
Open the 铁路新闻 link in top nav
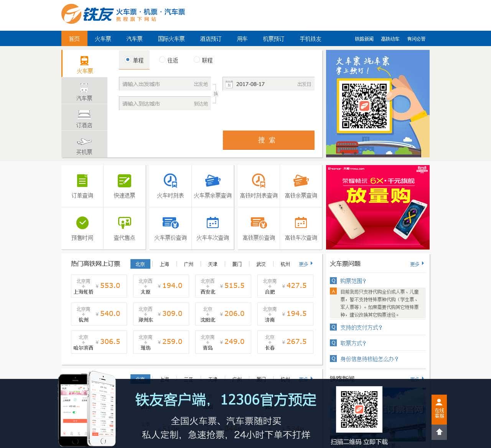point(364,38)
